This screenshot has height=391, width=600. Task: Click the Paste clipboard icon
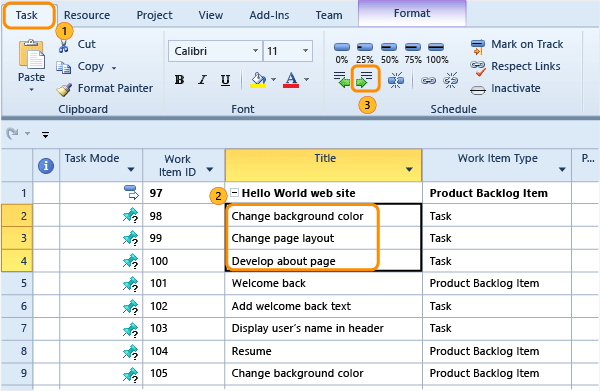(x=31, y=55)
